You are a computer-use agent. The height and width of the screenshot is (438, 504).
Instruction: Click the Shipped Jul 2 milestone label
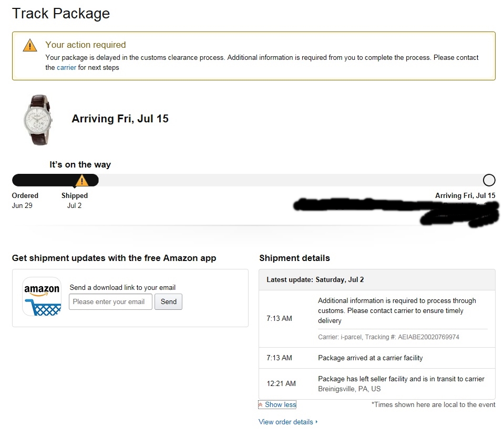(75, 200)
